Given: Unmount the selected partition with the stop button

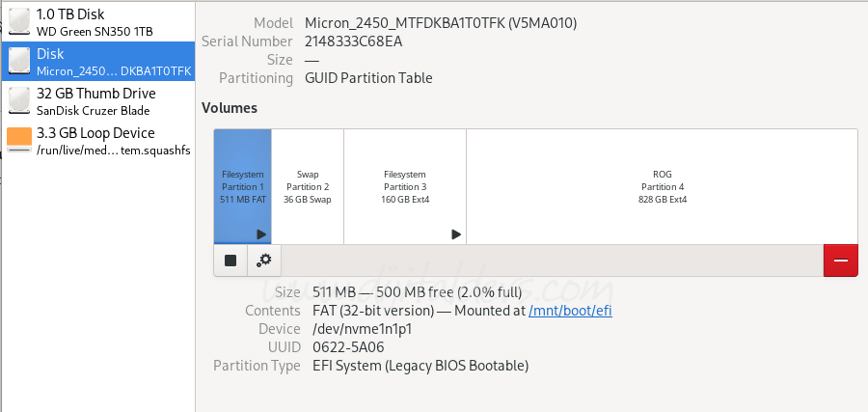Looking at the screenshot, I should click(x=230, y=261).
